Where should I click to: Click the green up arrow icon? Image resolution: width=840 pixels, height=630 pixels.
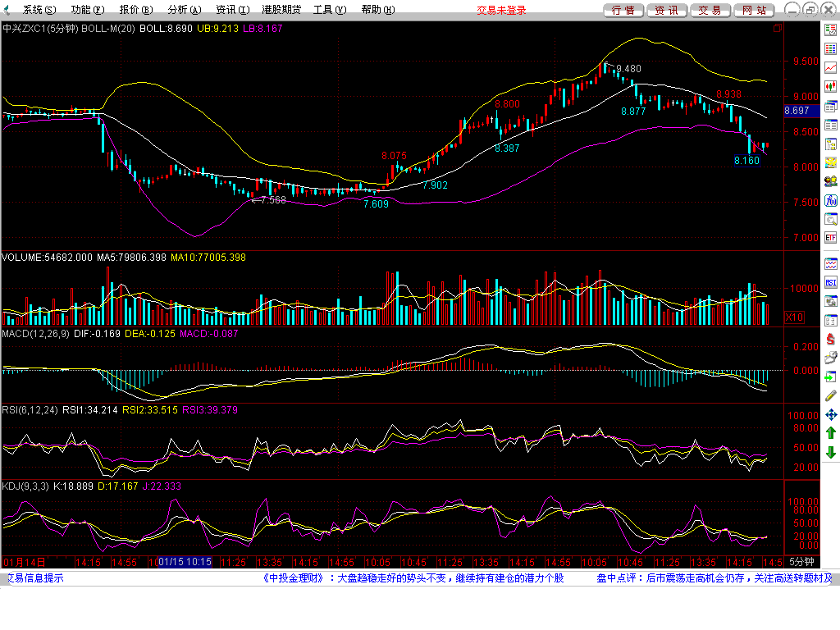[x=830, y=433]
